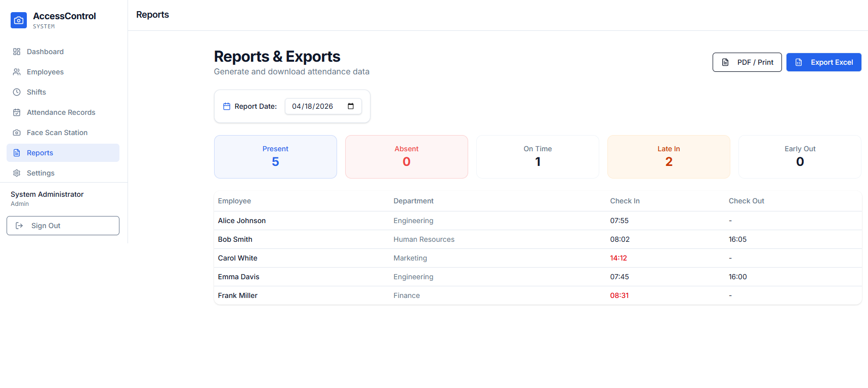This screenshot has width=868, height=388.
Task: Click the Dashboard grid icon in sidebar
Action: tap(17, 52)
